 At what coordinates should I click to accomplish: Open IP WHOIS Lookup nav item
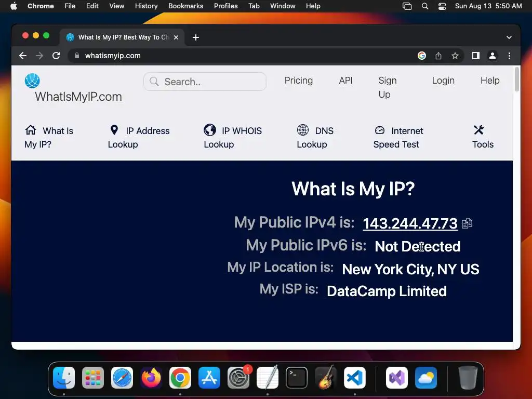click(233, 137)
